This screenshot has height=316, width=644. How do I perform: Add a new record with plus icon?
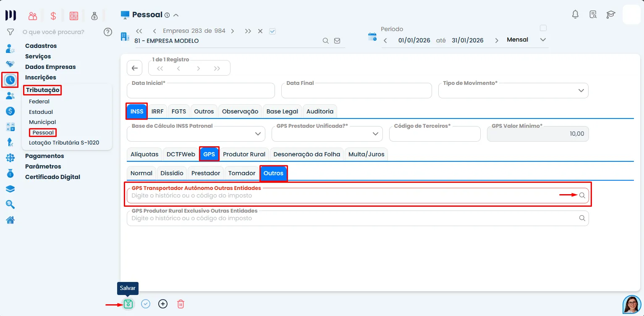(163, 304)
